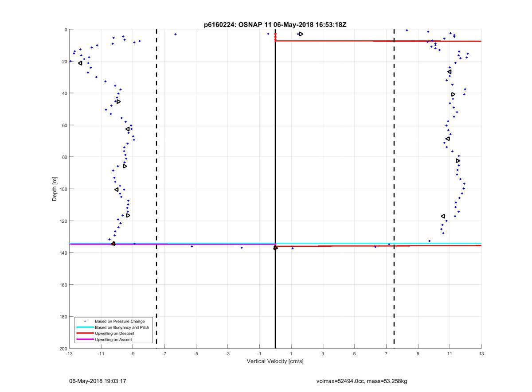532x392 pixels.
Task: Click legend entry Upwelling on Descent
Action: pos(114,334)
